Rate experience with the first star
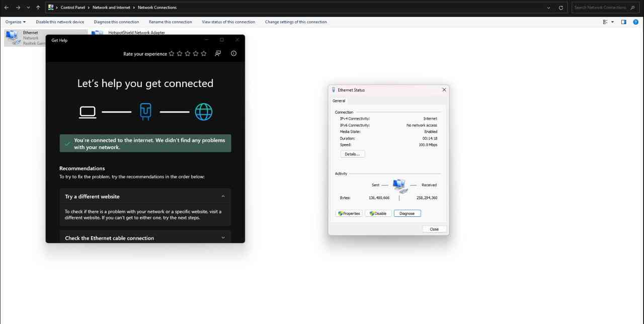The width and height of the screenshot is (644, 324). 172,53
